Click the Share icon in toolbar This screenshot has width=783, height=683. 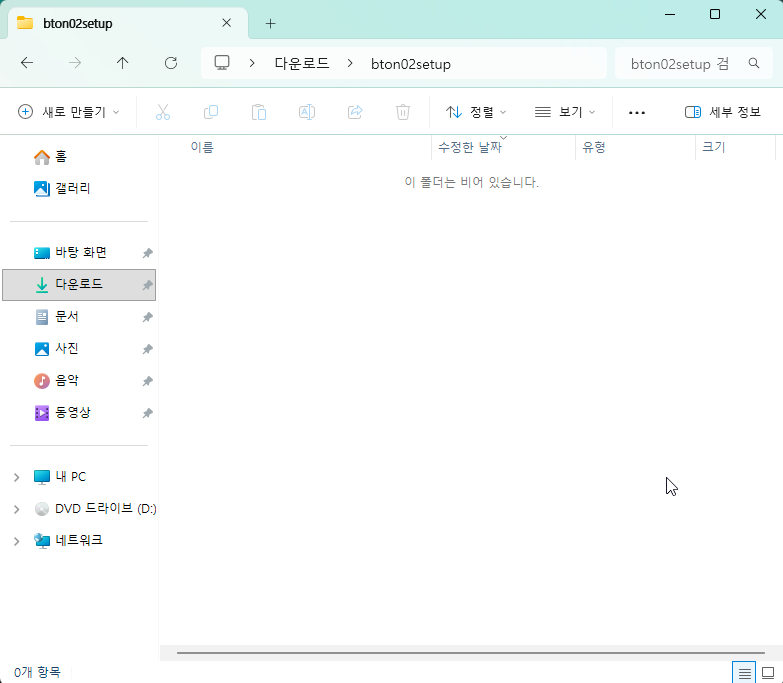coord(355,112)
